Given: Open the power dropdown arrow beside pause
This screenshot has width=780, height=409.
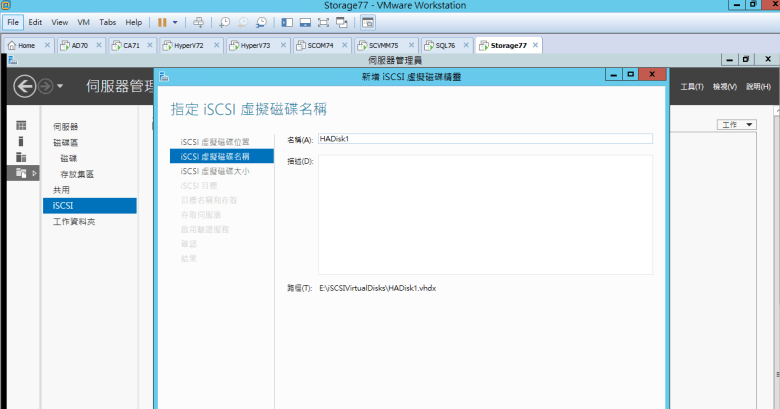Looking at the screenshot, I should (176, 21).
